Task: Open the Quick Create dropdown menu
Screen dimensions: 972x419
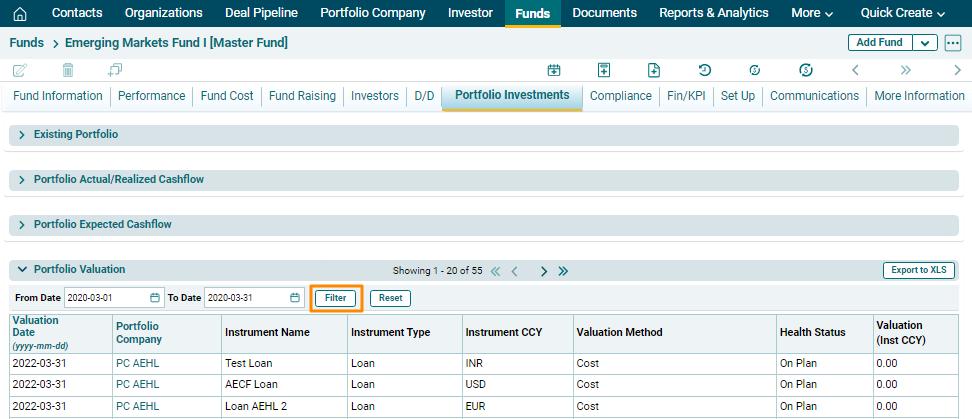Action: click(902, 14)
